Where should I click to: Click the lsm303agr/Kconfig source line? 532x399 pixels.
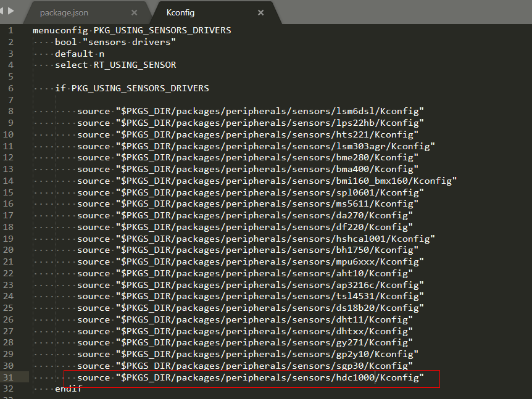coord(256,146)
